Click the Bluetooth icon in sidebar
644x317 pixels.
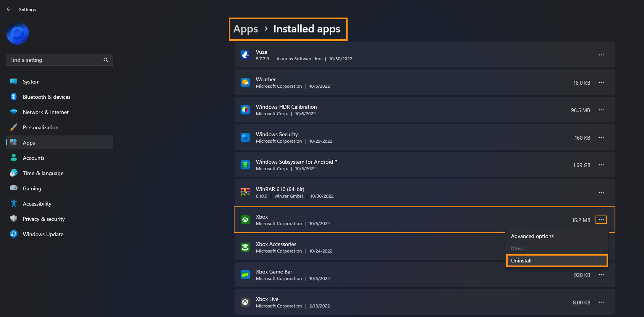click(14, 97)
